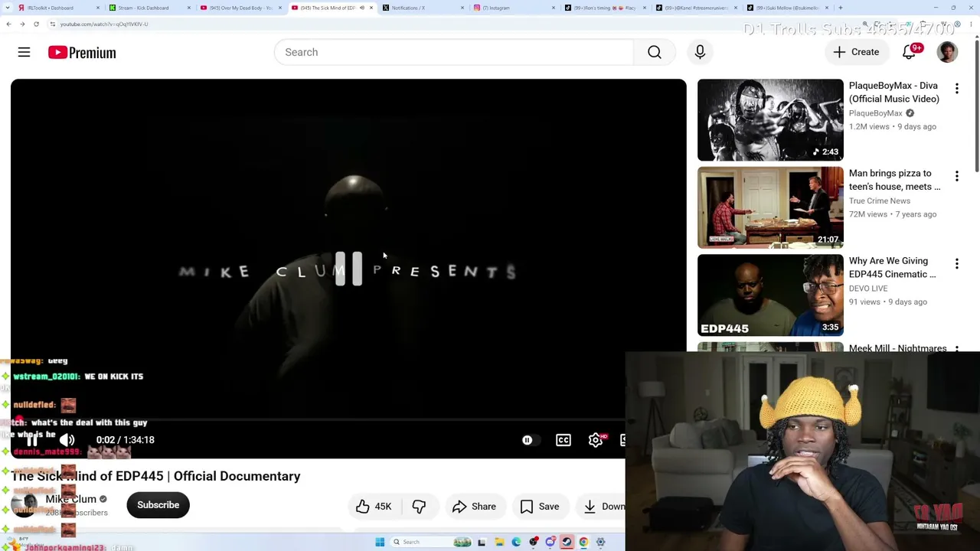Open the EDP445 Cinematic video thumbnail
This screenshot has width=980, height=551.
click(770, 295)
